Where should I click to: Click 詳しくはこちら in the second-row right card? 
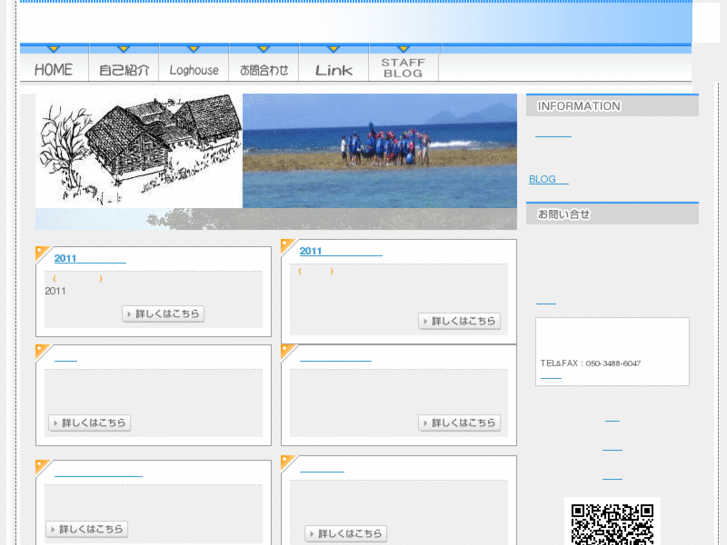(x=459, y=423)
